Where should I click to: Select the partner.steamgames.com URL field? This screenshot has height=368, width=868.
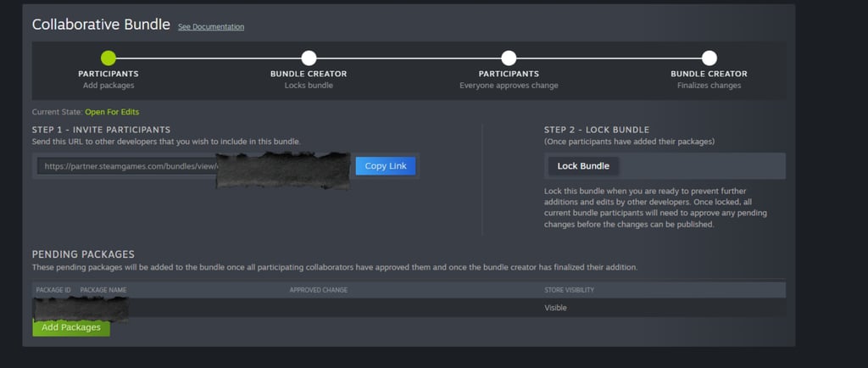pos(196,166)
